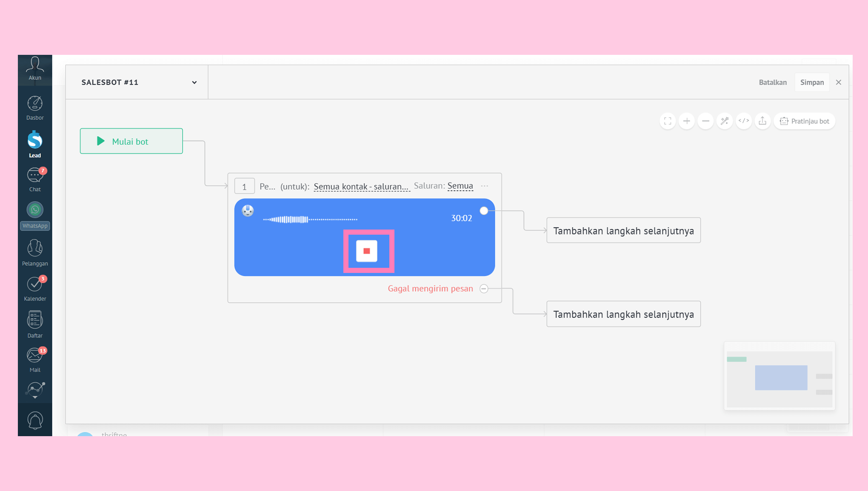868x491 pixels.
Task: Expand the SALESBOT #11 dropdown
Action: (x=194, y=82)
